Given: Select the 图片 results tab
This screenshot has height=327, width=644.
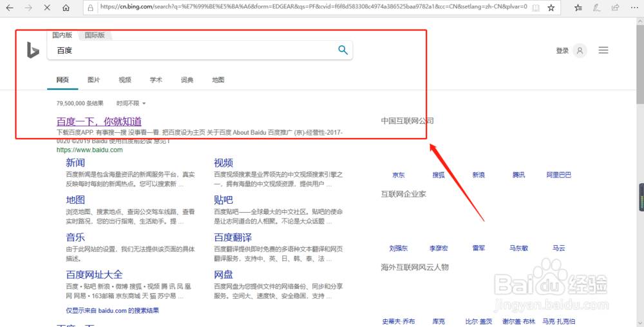Looking at the screenshot, I should (x=93, y=80).
